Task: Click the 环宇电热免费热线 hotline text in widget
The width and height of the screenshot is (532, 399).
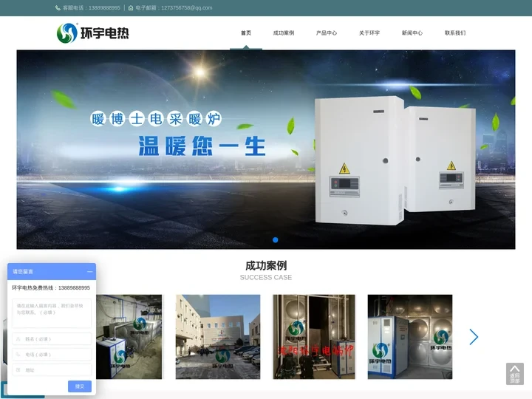Action: [51, 287]
